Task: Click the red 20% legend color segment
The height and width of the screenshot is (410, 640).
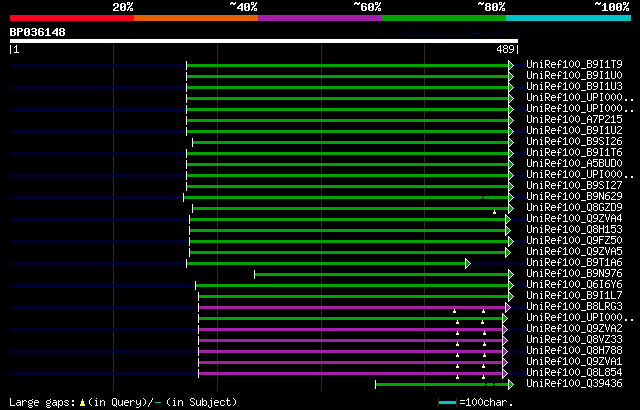Action: 72,18
